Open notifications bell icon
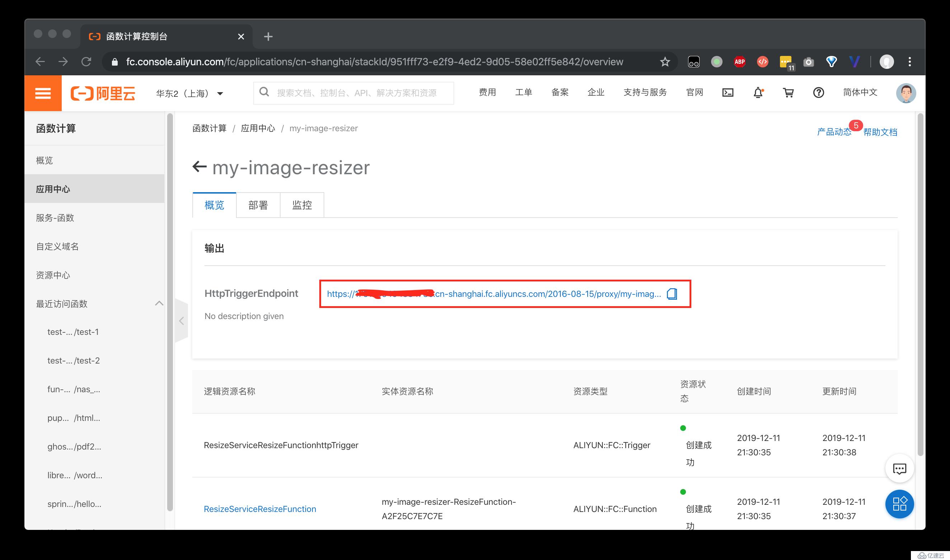 click(x=758, y=92)
